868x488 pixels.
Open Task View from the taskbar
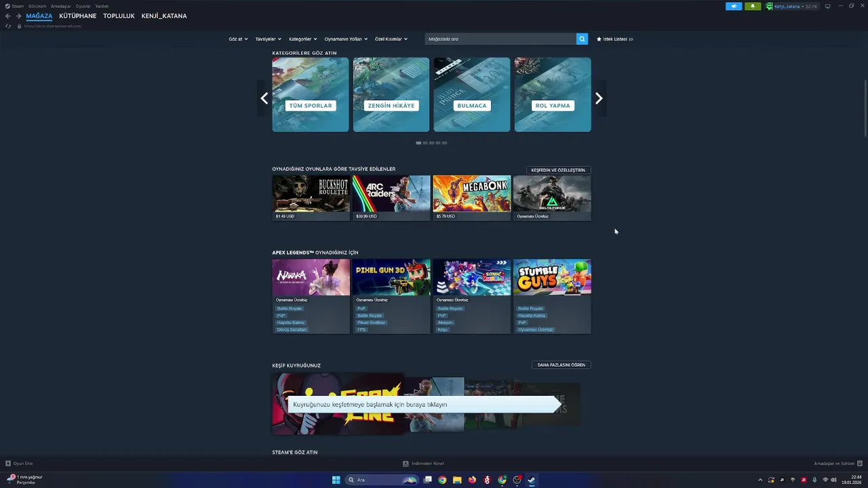(x=428, y=480)
